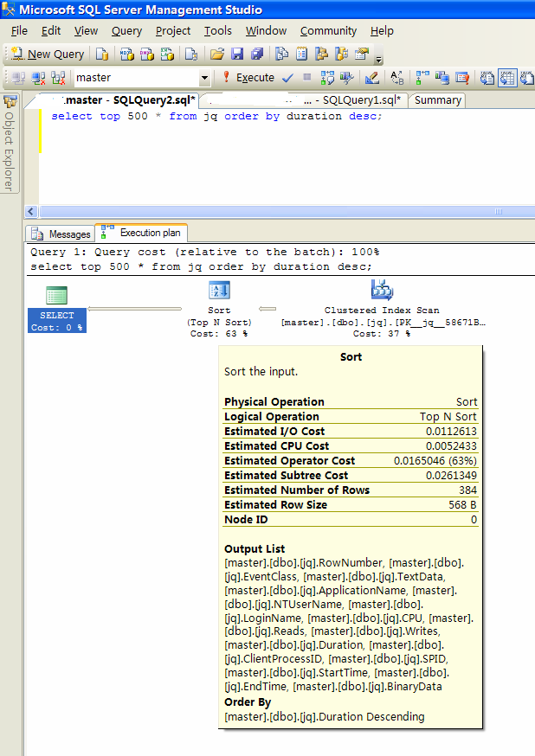535x756 pixels.
Task: Start an Analysis Services XMLA query
Action: click(167, 54)
